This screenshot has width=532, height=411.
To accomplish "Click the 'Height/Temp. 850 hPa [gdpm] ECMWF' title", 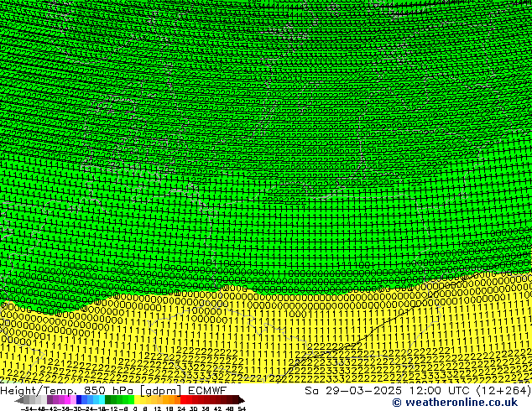I will tap(113, 391).
